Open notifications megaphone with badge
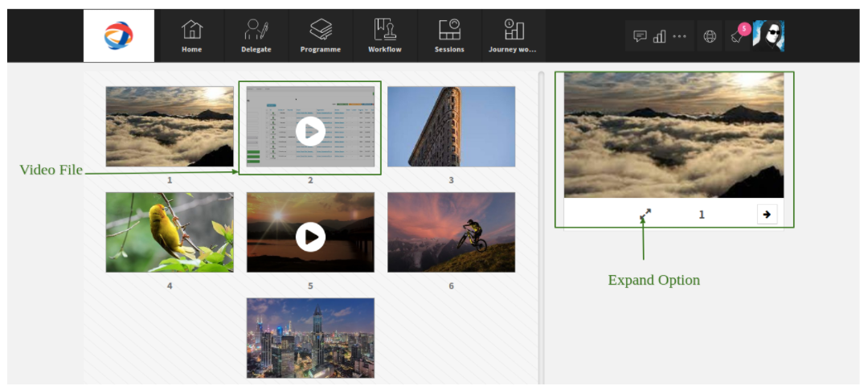Image resolution: width=868 pixels, height=390 pixels. (738, 35)
